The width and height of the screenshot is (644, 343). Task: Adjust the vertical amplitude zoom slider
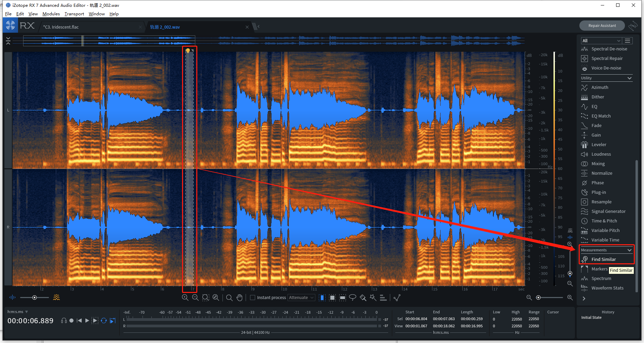[570, 264]
